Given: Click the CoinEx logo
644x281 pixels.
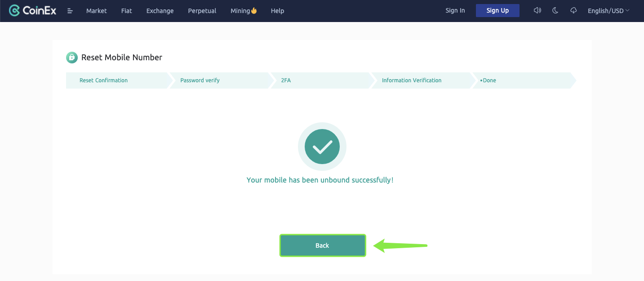Looking at the screenshot, I should (32, 11).
